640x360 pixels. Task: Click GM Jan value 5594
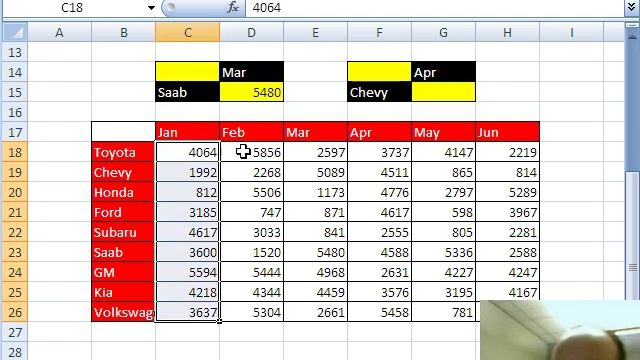point(187,272)
